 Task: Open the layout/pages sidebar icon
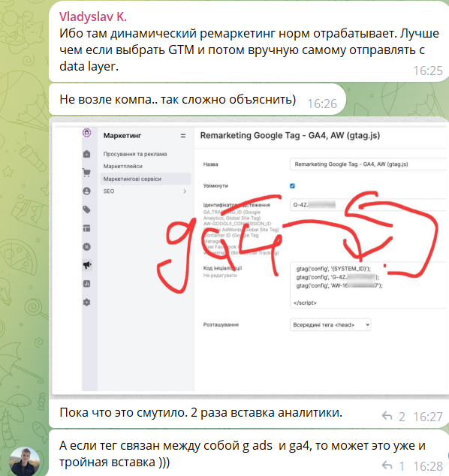pyautogui.click(x=87, y=228)
